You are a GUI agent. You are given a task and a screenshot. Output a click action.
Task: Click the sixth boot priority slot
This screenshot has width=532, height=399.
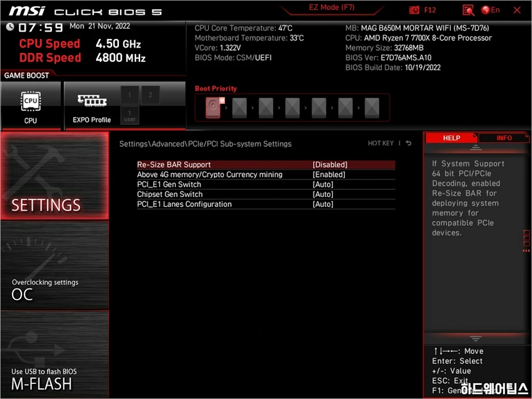(345, 108)
